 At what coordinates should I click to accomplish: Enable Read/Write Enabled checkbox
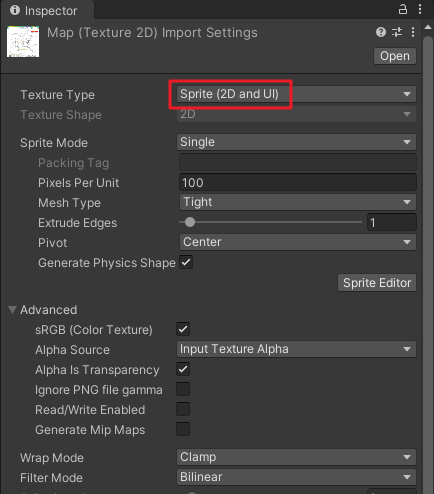point(183,409)
